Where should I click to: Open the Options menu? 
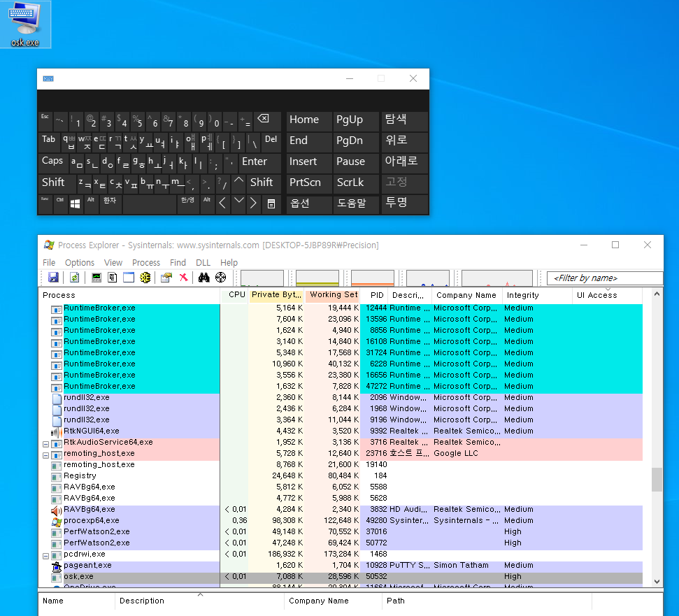coord(80,263)
